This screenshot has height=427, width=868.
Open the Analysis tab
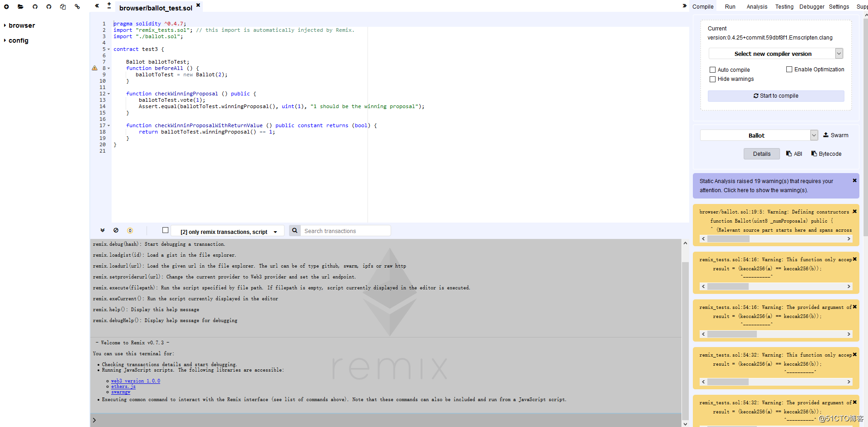(757, 7)
